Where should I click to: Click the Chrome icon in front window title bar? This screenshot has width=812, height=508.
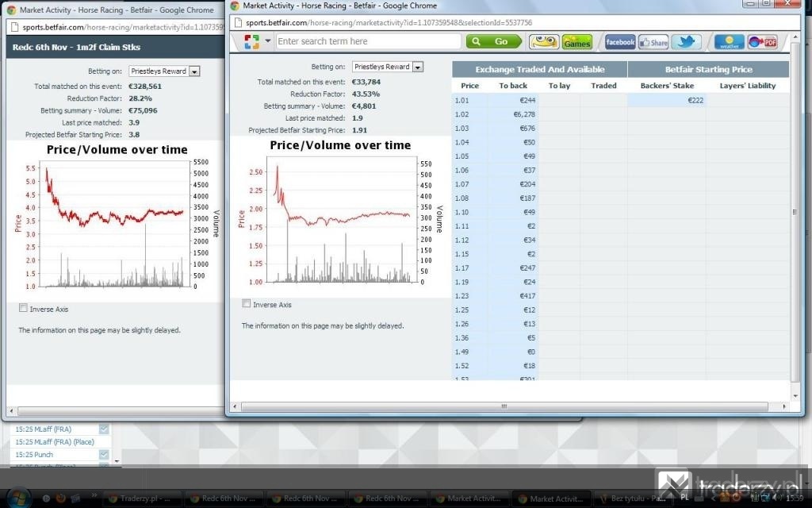tap(235, 6)
